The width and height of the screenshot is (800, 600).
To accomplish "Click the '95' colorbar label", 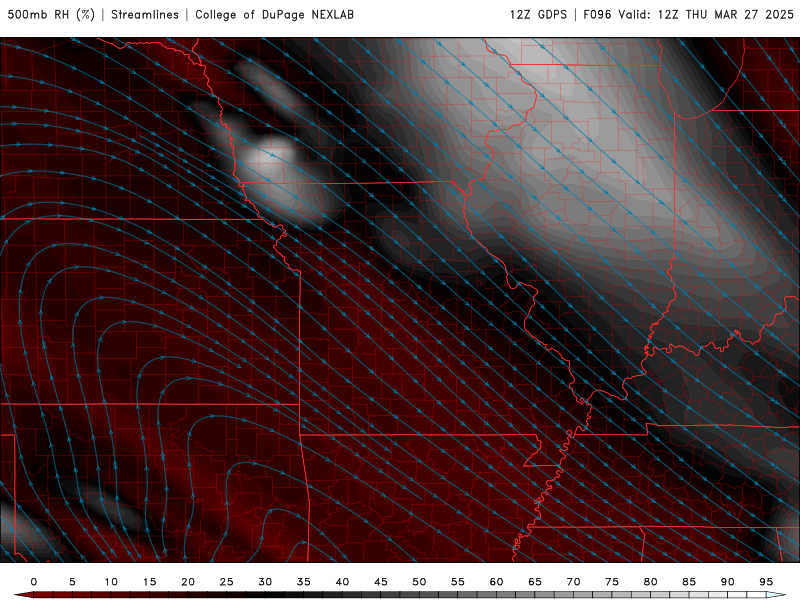I will click(x=766, y=582).
